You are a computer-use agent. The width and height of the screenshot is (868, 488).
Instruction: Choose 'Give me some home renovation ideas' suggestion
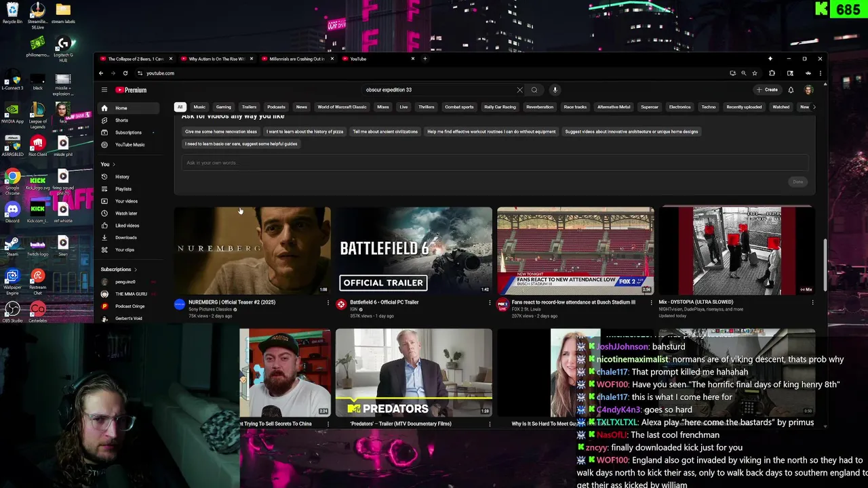(221, 131)
